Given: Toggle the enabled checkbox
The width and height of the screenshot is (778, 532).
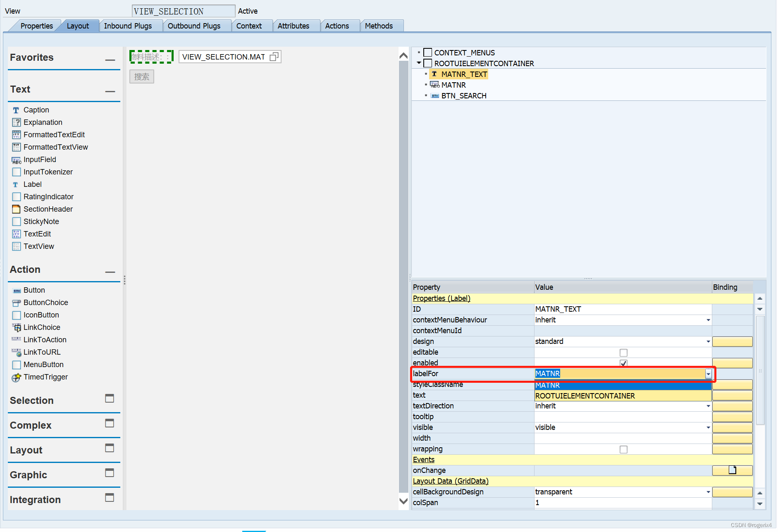Looking at the screenshot, I should [x=623, y=363].
